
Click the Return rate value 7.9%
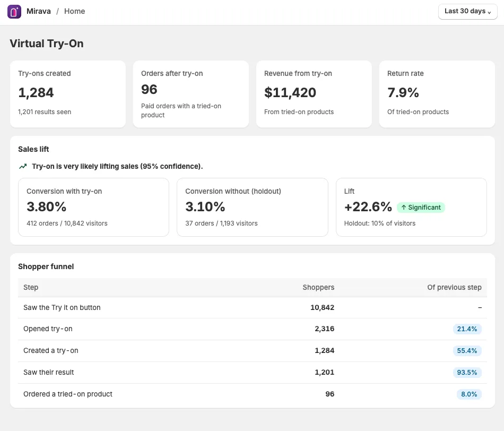pyautogui.click(x=403, y=93)
